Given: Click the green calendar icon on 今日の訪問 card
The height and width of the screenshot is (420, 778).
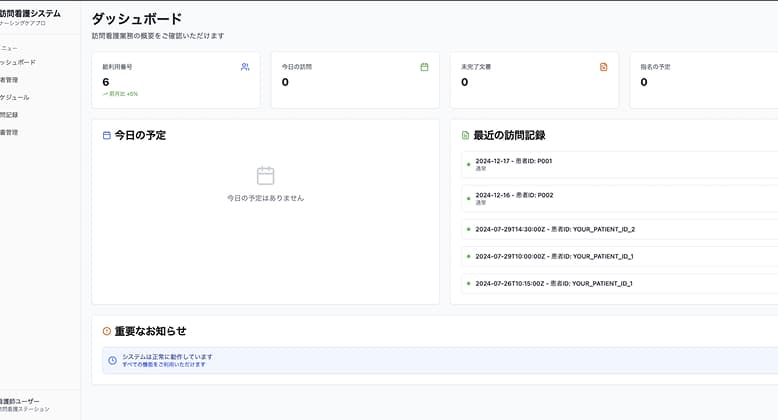Looking at the screenshot, I should [x=424, y=67].
